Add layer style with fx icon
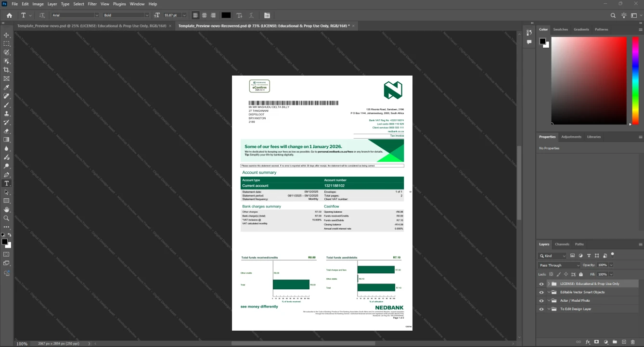The image size is (644, 347). 588,342
